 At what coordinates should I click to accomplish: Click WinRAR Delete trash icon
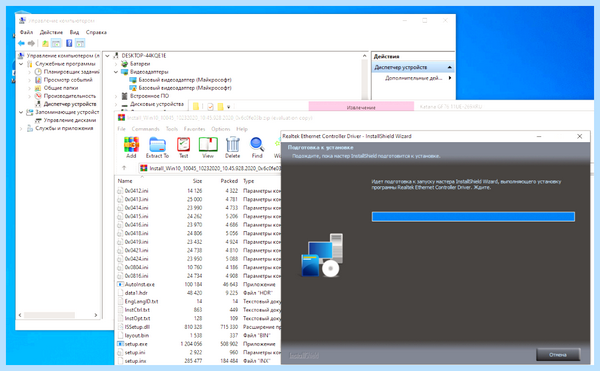(x=232, y=148)
